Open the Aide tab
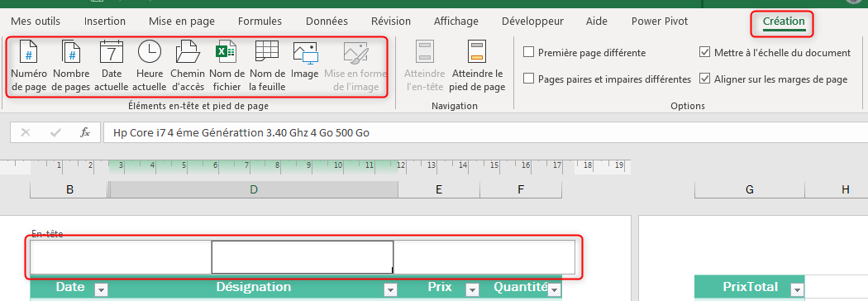The width and height of the screenshot is (868, 301). click(x=597, y=21)
